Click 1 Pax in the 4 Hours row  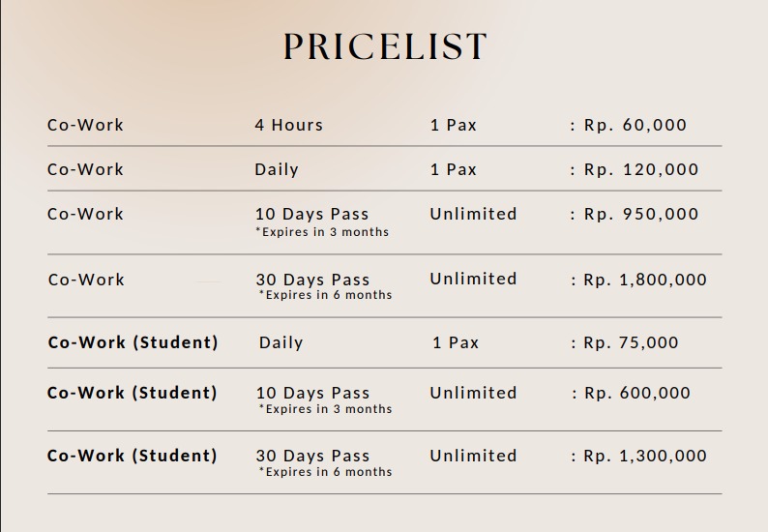[x=454, y=125]
